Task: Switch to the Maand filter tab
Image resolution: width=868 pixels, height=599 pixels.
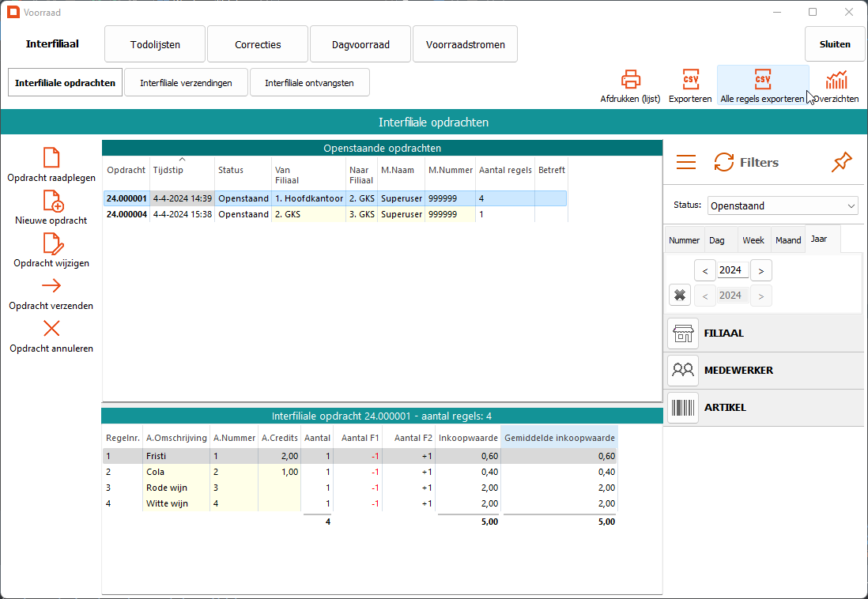Action: (x=787, y=240)
